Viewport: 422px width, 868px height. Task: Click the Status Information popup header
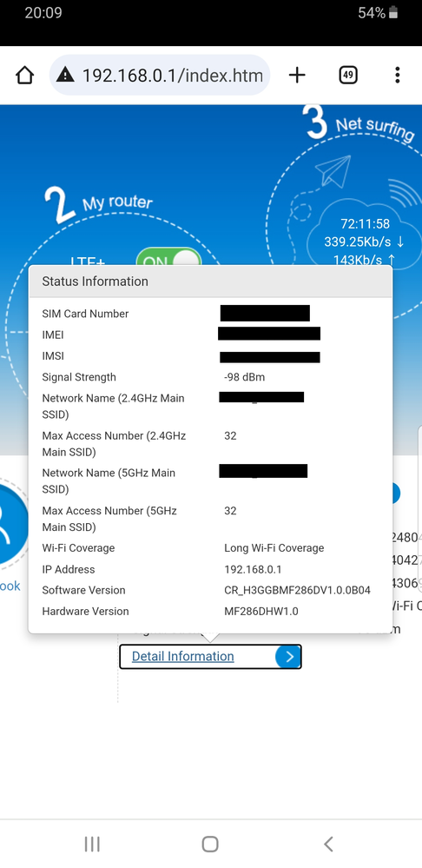coord(210,282)
